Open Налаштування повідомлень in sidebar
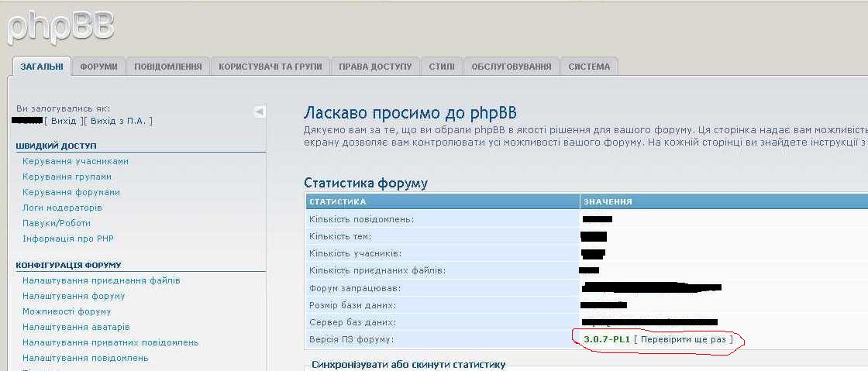The image size is (868, 371). pos(85,359)
